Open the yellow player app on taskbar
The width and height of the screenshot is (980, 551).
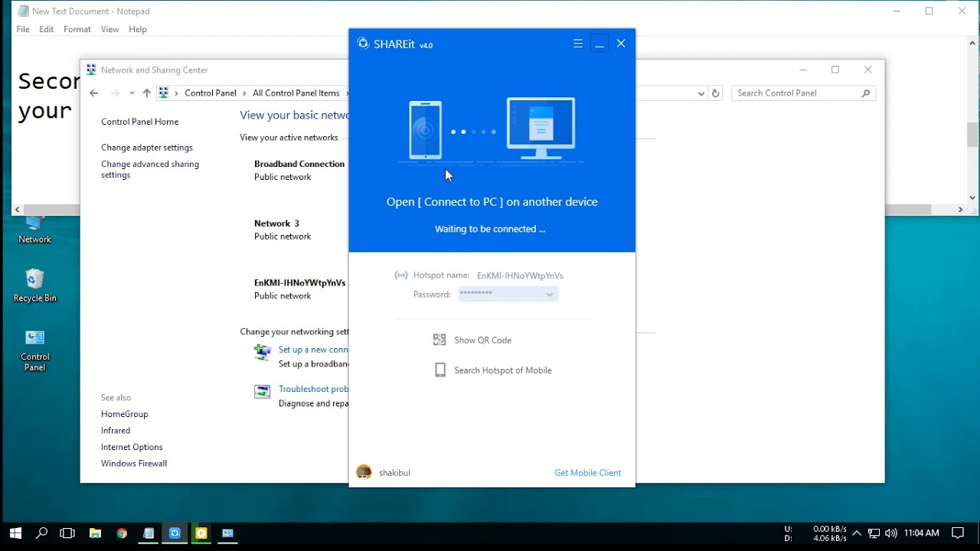click(201, 533)
